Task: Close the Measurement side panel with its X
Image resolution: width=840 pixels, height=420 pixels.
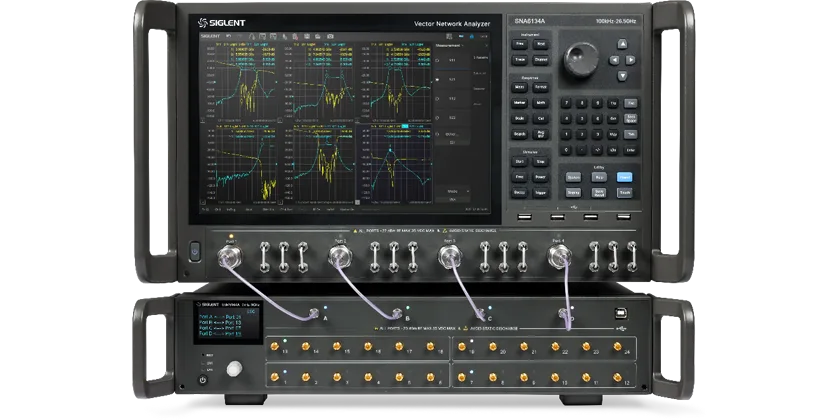Action: tap(486, 46)
